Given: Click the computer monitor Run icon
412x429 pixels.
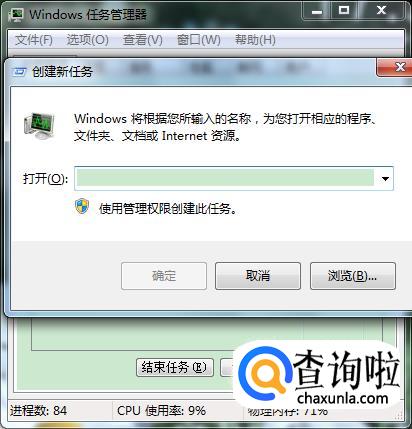Looking at the screenshot, I should point(39,126).
